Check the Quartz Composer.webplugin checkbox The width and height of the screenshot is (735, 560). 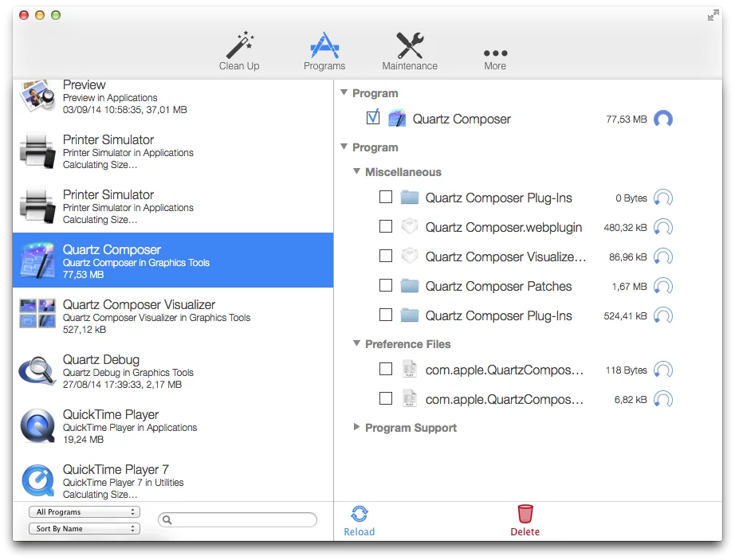click(x=386, y=226)
